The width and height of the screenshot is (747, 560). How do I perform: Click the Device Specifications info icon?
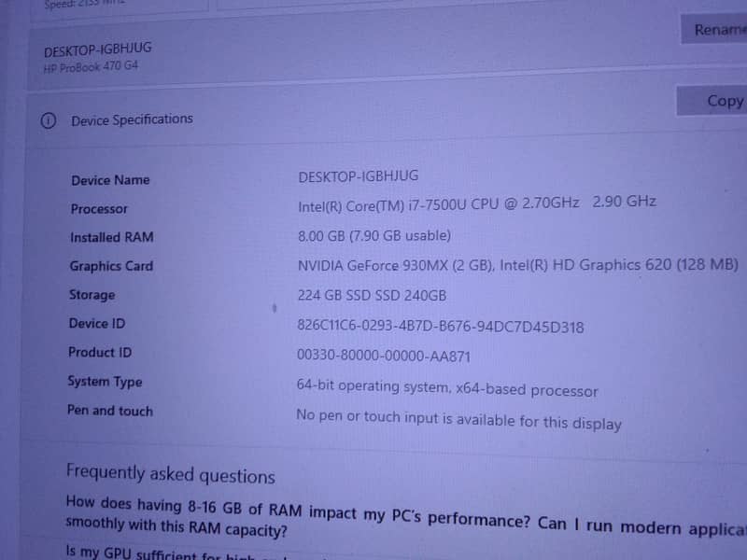tap(49, 120)
